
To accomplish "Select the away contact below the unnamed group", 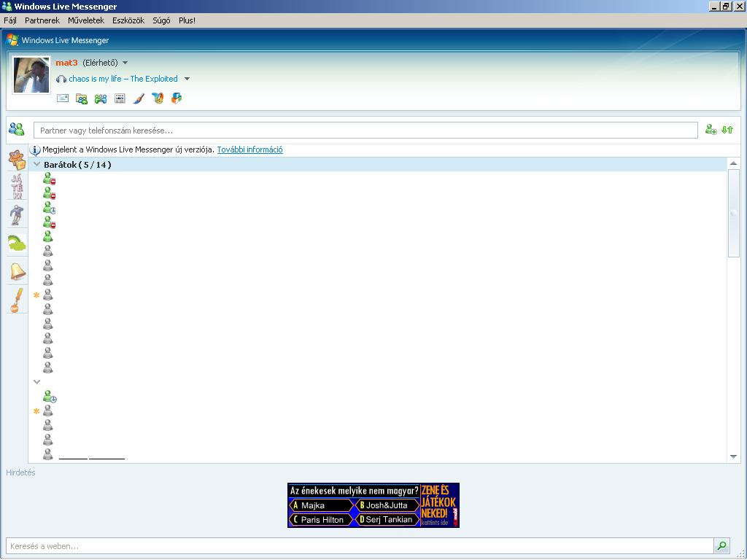I will (50, 397).
